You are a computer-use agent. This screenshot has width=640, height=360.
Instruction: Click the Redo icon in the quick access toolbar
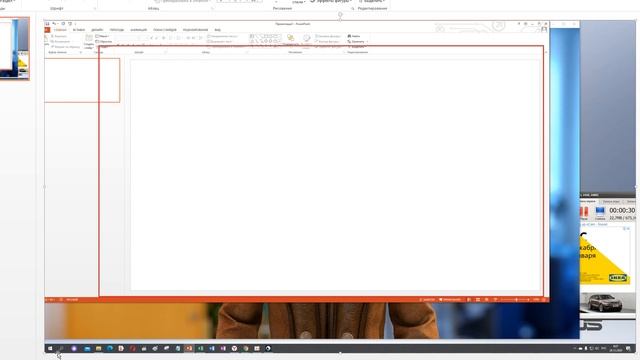(63, 24)
